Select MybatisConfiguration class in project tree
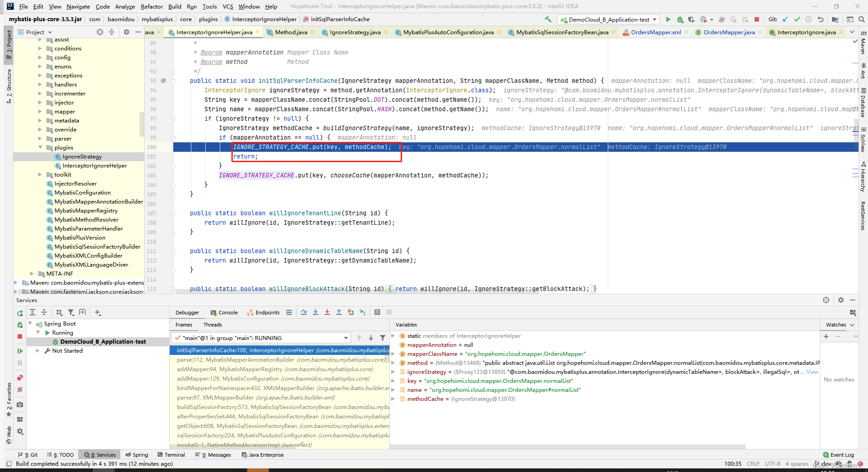The image size is (868, 472). (82, 192)
